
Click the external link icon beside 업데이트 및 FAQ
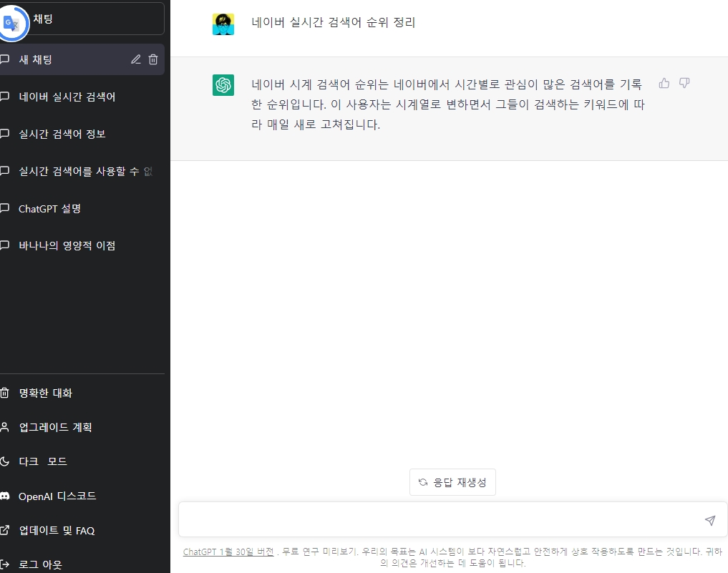[4, 530]
